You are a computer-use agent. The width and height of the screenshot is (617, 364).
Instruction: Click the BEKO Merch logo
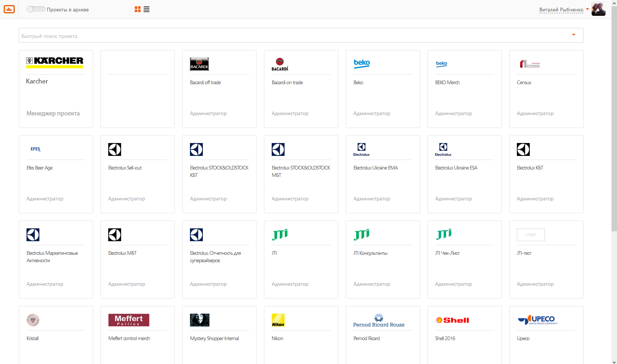coord(441,64)
